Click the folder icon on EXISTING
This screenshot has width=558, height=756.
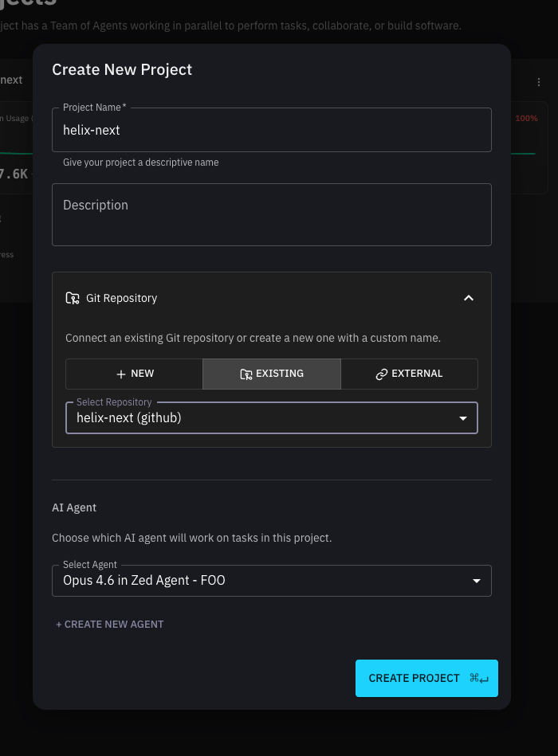(x=246, y=374)
